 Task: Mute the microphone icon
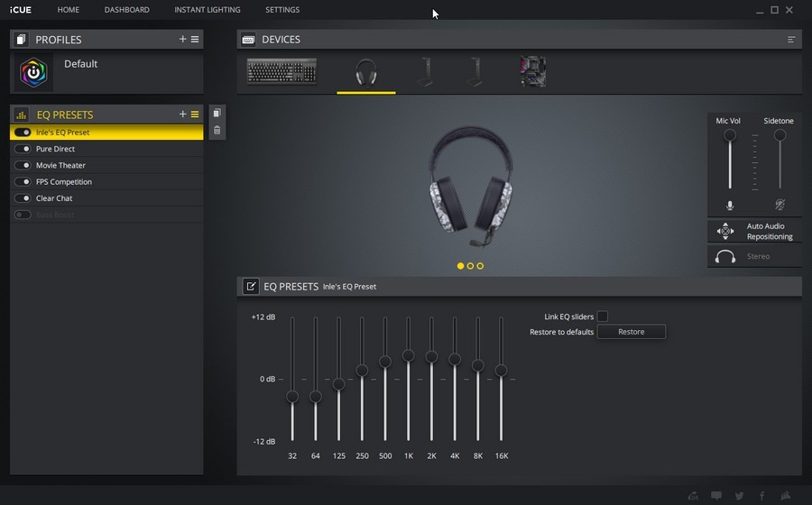tap(730, 206)
